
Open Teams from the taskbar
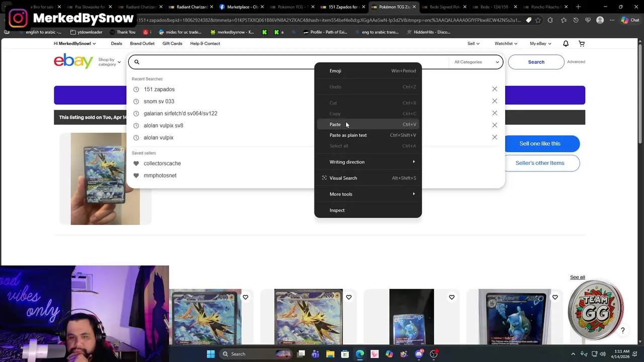pos(315,354)
